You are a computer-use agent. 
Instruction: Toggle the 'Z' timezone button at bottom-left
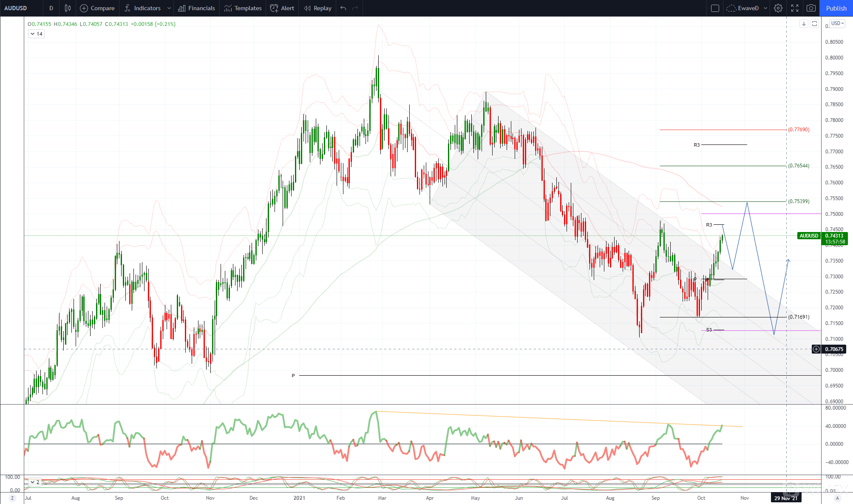[12, 498]
